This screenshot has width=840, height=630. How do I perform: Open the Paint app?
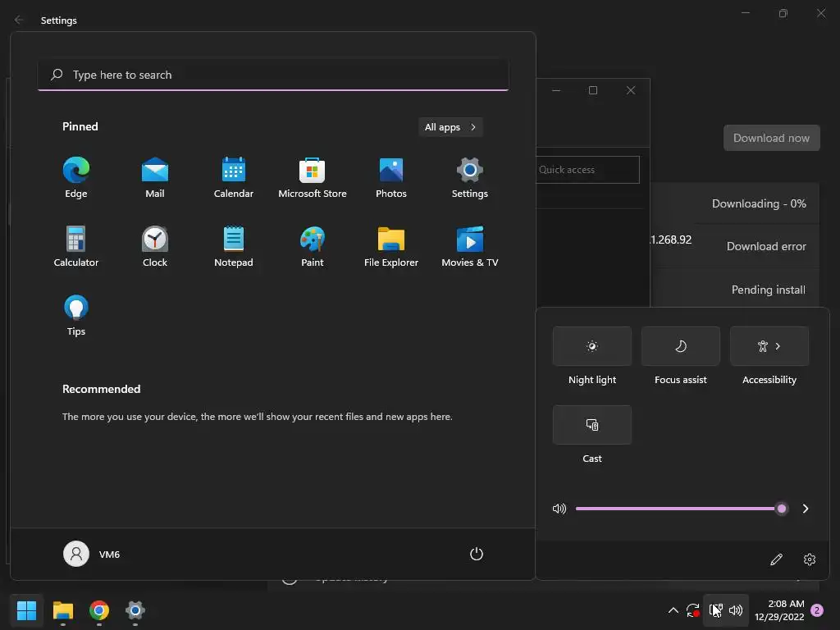tap(313, 246)
